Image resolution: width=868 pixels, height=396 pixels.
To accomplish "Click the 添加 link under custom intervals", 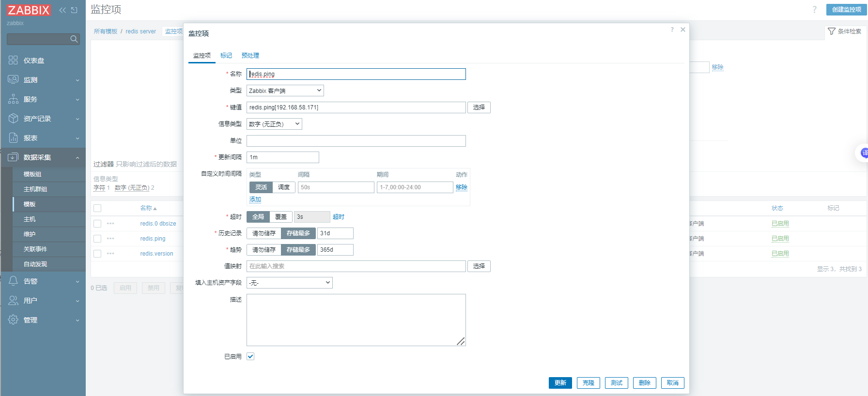I will (x=255, y=199).
